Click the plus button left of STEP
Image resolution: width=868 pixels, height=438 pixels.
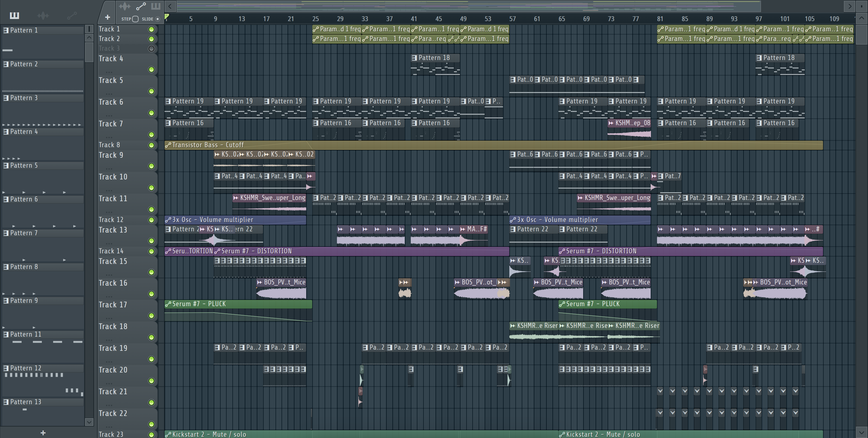[x=108, y=17]
